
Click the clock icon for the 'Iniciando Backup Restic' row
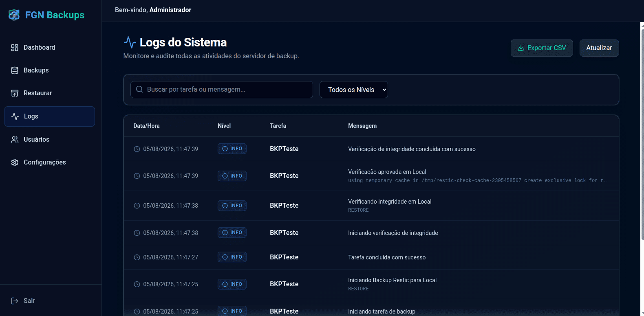point(137,284)
